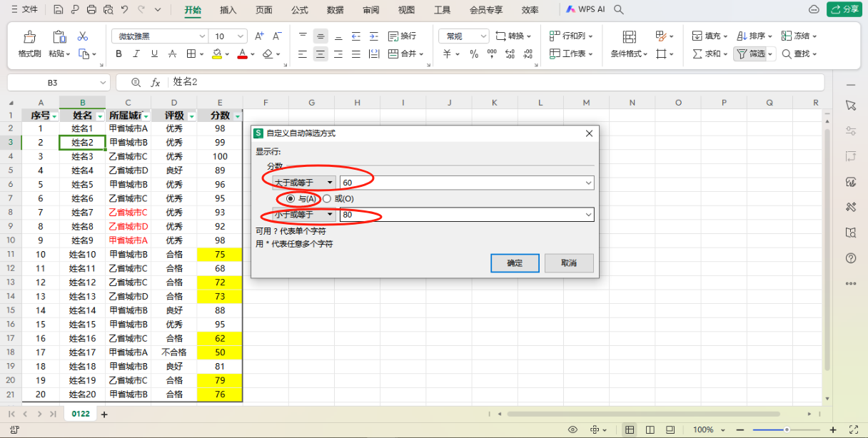
Task: Click the italic formatting icon
Action: coord(136,54)
